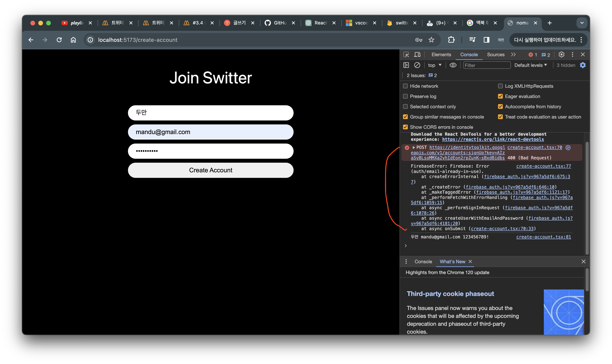
Task: Open the tab search dropdown arrow
Action: (x=582, y=23)
